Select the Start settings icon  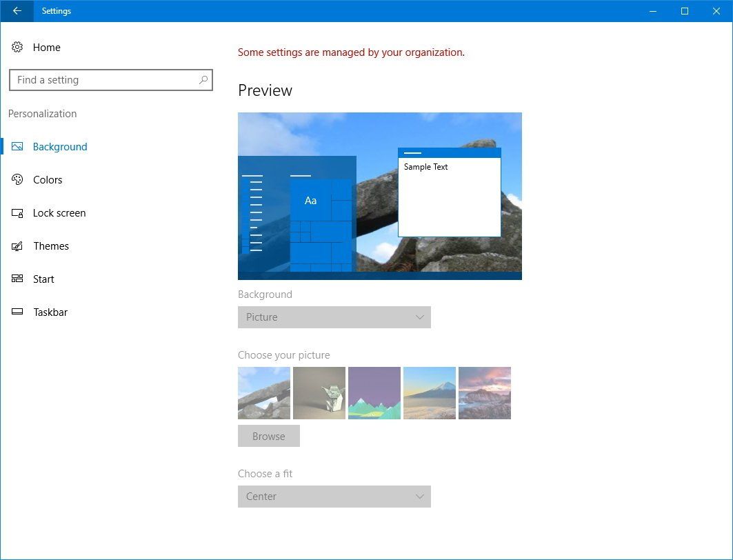(x=17, y=279)
